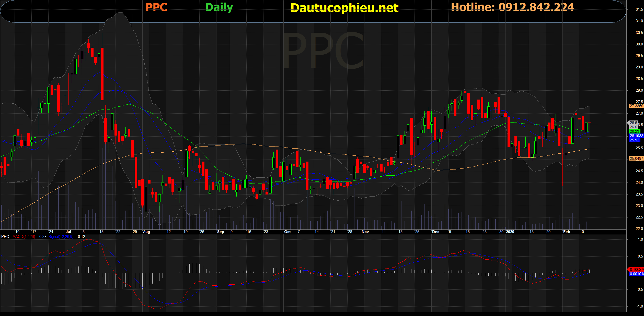Jump to the 2020 year marker
The height and width of the screenshot is (316, 644).
[x=510, y=232]
